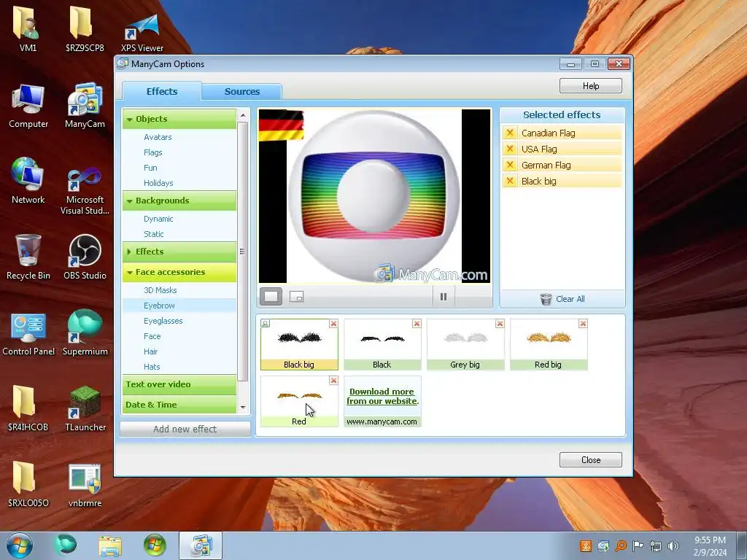
Task: Select Flags under Objects
Action: click(153, 152)
